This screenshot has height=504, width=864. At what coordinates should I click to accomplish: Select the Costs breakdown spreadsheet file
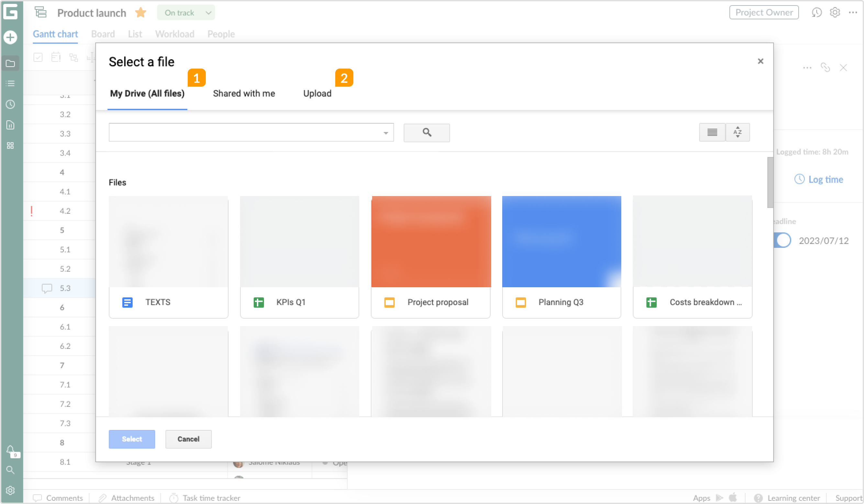point(692,257)
